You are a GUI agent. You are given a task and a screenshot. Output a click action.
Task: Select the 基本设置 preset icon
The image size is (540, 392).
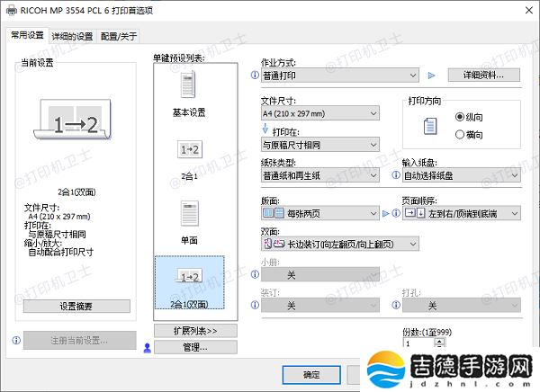188,85
